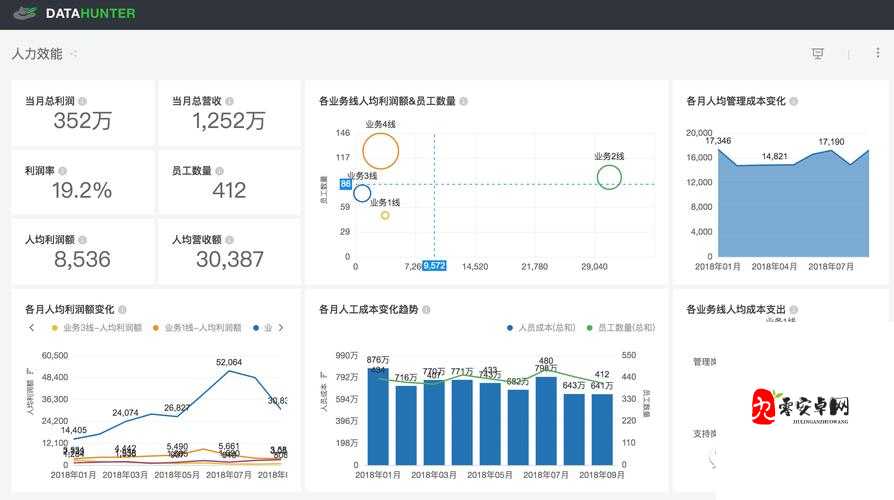Click the 利润率 19.2% card
The image size is (894, 500).
(82, 182)
